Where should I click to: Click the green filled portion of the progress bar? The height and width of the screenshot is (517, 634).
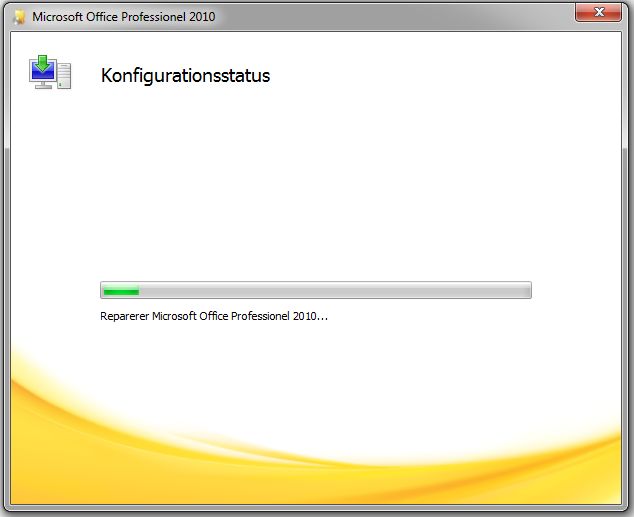point(121,291)
